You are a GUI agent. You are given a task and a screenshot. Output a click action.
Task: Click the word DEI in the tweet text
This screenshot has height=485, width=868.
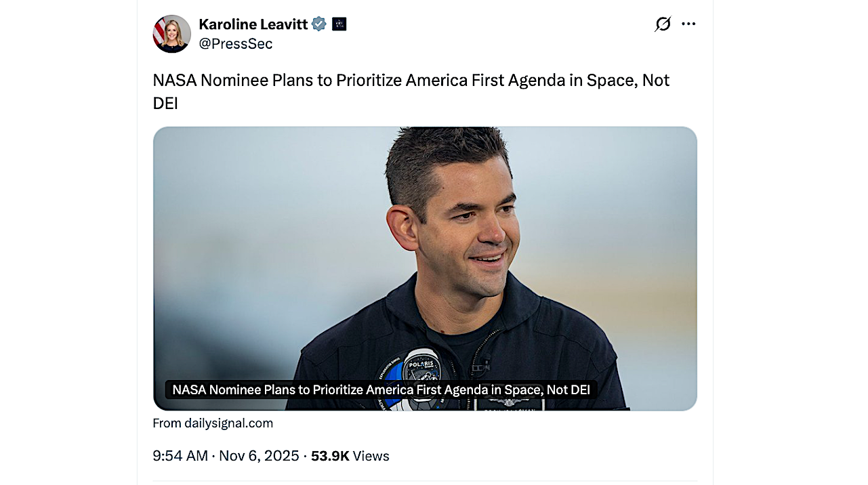(x=166, y=103)
